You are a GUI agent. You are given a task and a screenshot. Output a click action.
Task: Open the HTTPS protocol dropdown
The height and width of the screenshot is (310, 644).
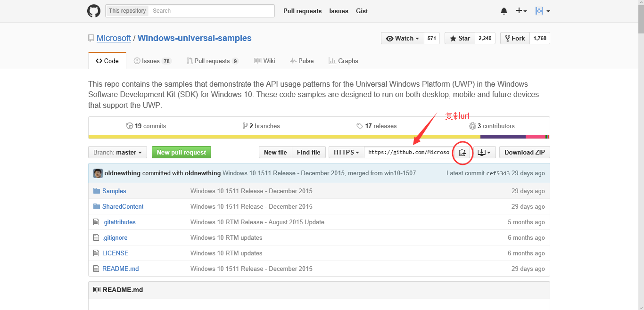point(347,152)
